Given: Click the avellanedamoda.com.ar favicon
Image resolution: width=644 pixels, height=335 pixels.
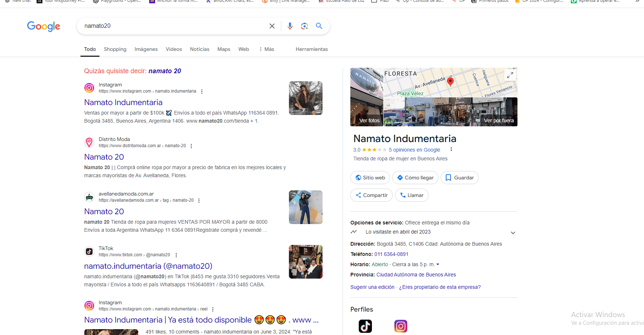Looking at the screenshot, I should (x=89, y=197).
